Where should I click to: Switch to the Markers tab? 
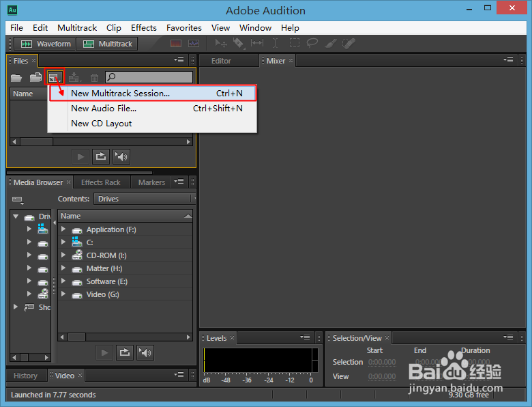(x=151, y=182)
